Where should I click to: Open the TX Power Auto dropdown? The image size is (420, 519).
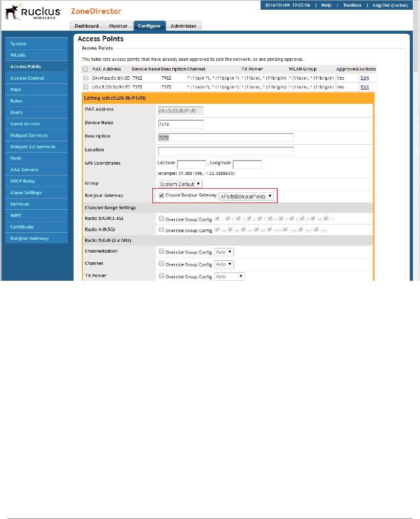point(229,277)
